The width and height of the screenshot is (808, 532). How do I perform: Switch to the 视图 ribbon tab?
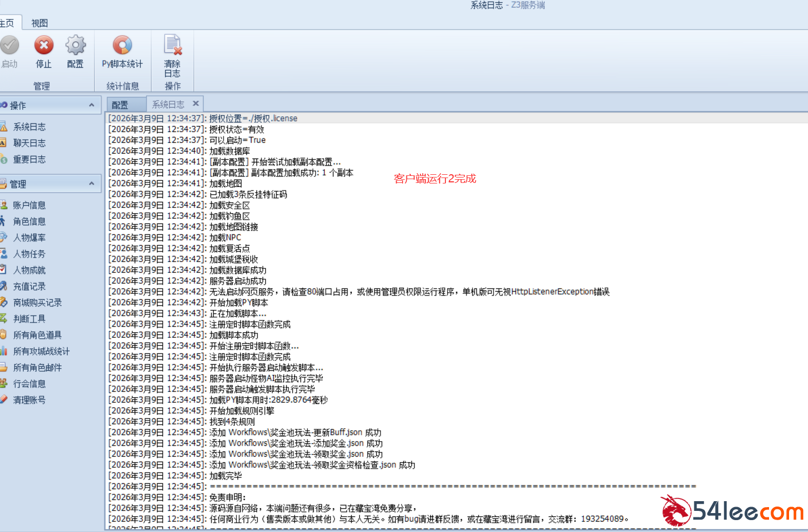tap(40, 23)
